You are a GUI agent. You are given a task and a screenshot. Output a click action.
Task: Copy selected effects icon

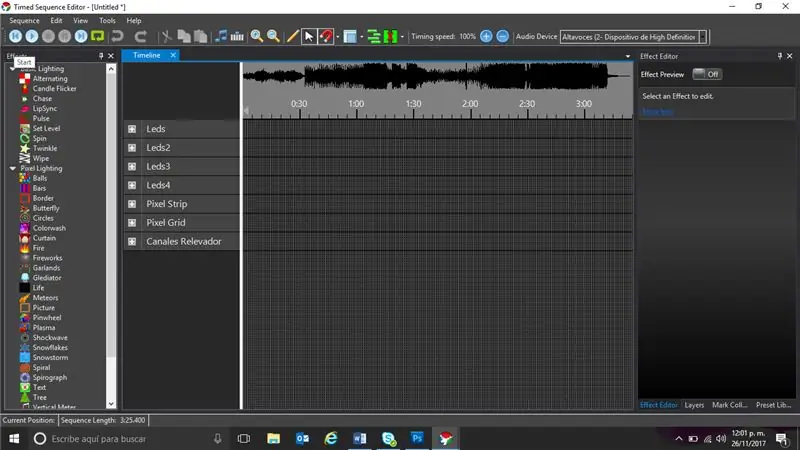[184, 36]
